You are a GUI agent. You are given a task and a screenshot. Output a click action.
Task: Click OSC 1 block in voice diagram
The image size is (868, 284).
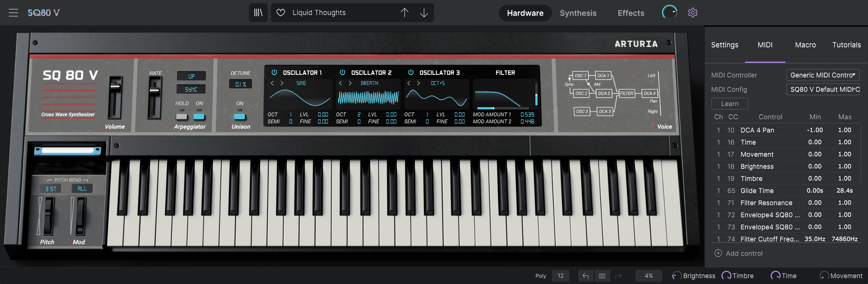581,76
